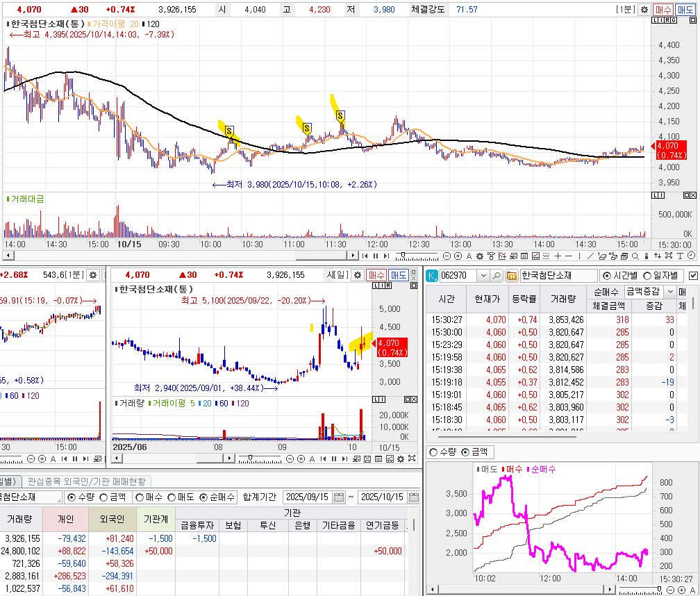This screenshot has width=700, height=596.
Task: Click the clock icon at main toolbar end
Action: pyautogui.click(x=691, y=256)
